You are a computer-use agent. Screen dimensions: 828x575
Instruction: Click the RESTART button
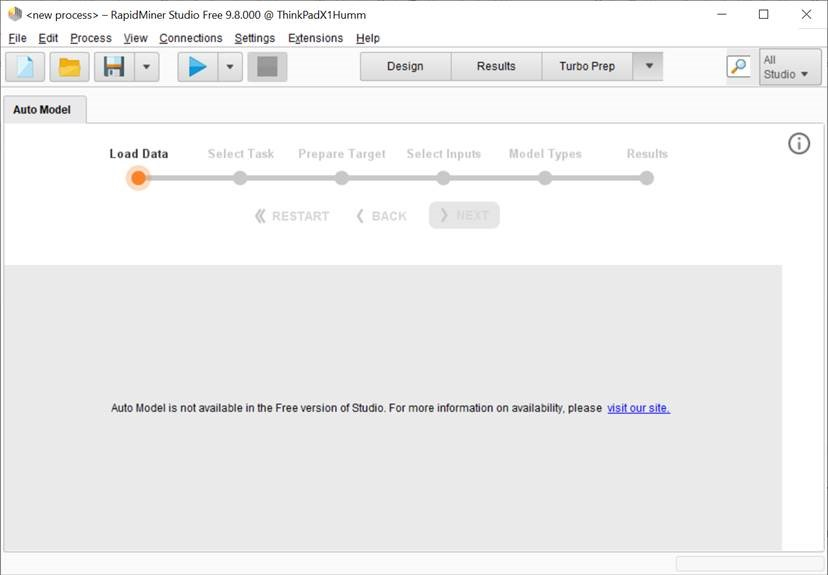(291, 216)
